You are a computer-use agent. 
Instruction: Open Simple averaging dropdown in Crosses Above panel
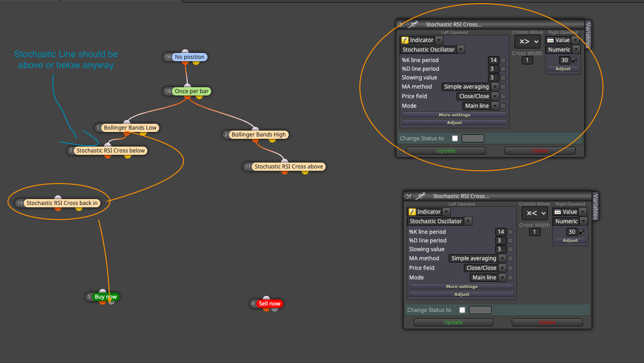click(495, 87)
